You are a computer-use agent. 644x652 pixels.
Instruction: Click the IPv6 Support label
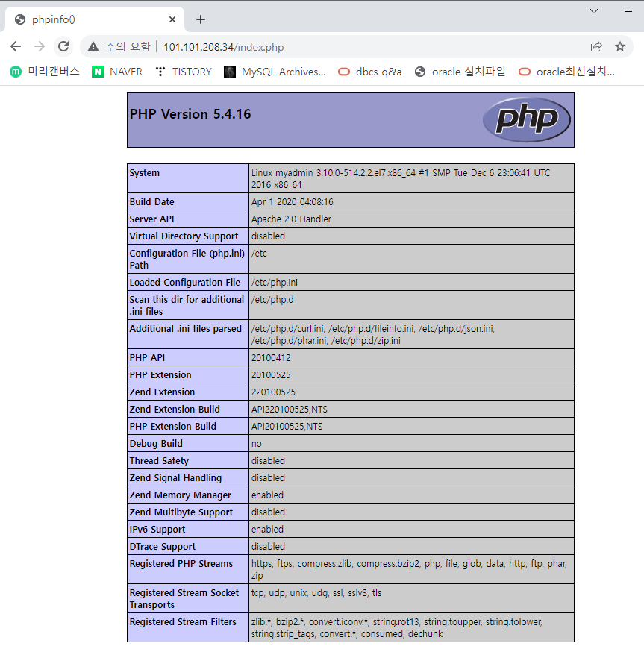tap(157, 530)
